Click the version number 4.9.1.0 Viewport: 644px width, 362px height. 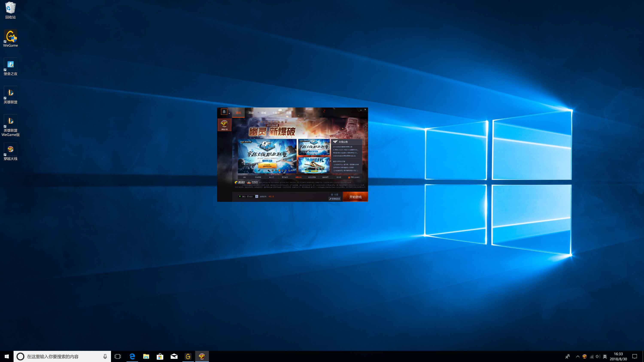(271, 196)
